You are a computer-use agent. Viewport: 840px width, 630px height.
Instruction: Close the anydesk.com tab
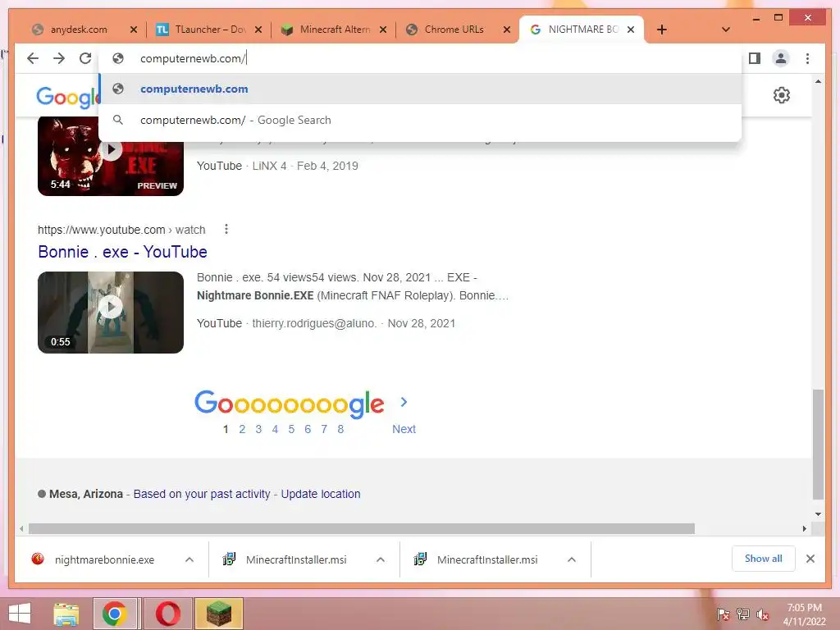pos(134,30)
